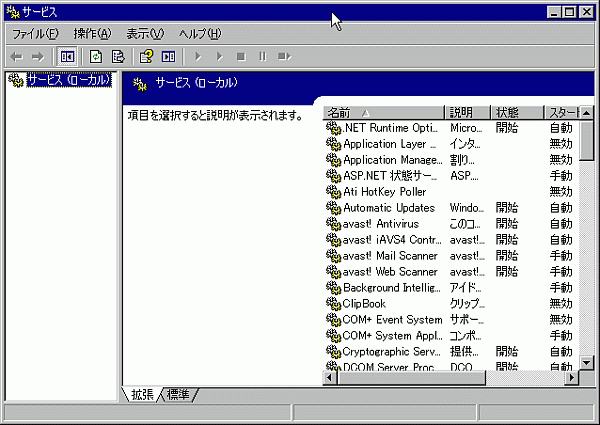
Task: Switch to the 拡張 tab
Action: pyautogui.click(x=142, y=394)
